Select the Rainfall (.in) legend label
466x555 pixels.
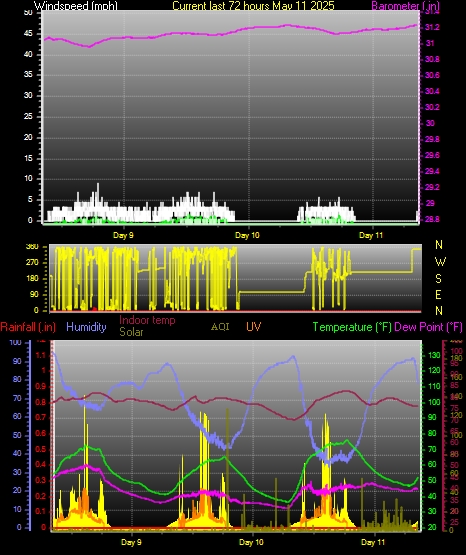coord(28,327)
